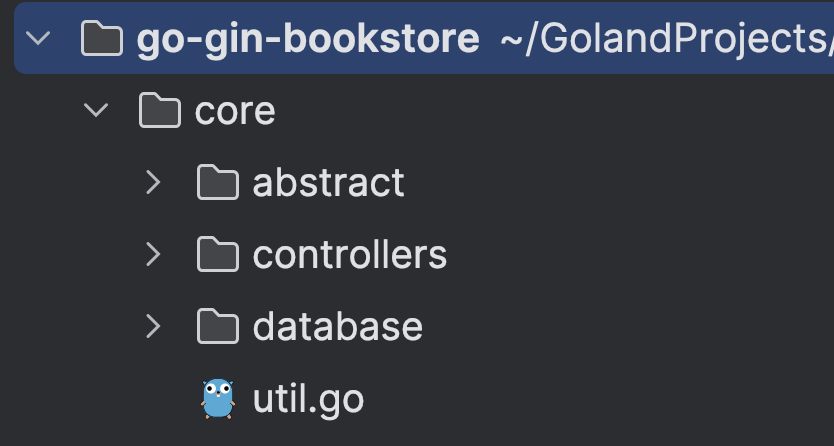
Task: Click the Go gopher icon for util.go
Action: 217,398
